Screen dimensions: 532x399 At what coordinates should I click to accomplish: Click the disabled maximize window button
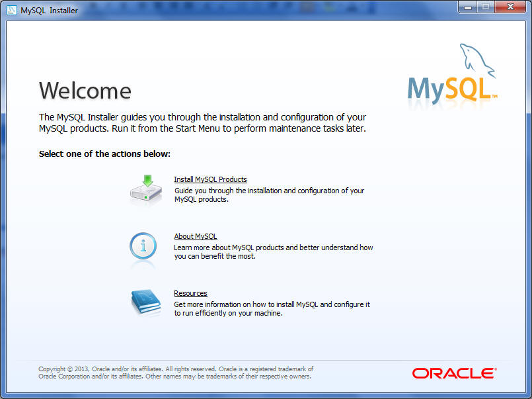[486, 7]
